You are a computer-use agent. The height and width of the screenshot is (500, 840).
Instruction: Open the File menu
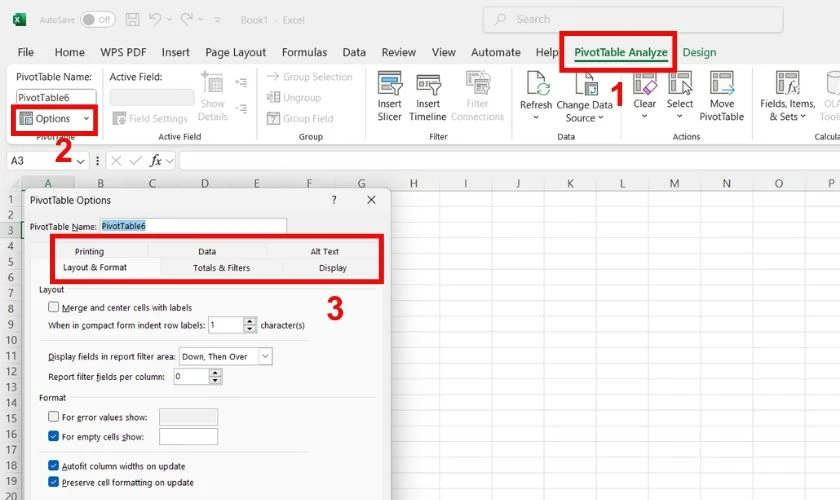pos(26,52)
